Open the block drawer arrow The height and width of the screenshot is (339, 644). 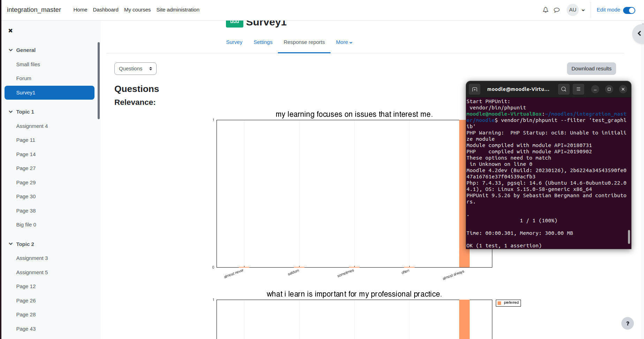coord(639,33)
